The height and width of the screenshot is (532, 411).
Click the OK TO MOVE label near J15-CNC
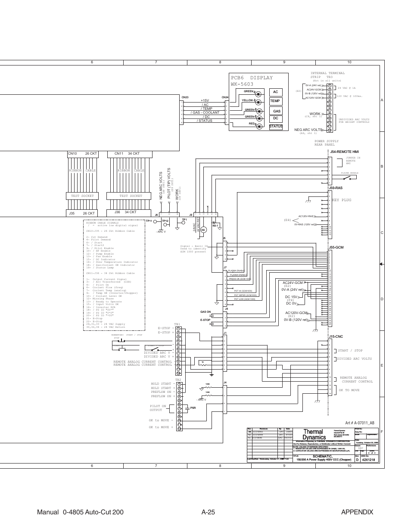click(349, 390)
